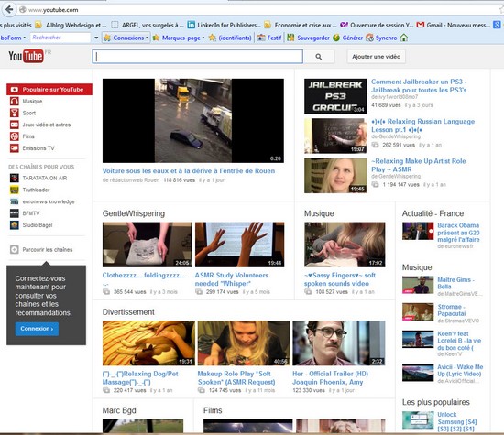Click the Populaire sur YouTube icon
The width and height of the screenshot is (504, 435).
14,90
